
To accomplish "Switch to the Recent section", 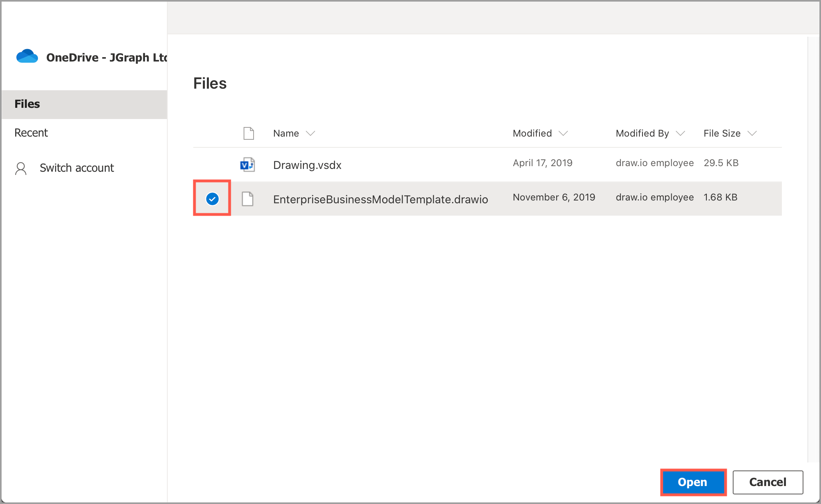I will pos(31,133).
